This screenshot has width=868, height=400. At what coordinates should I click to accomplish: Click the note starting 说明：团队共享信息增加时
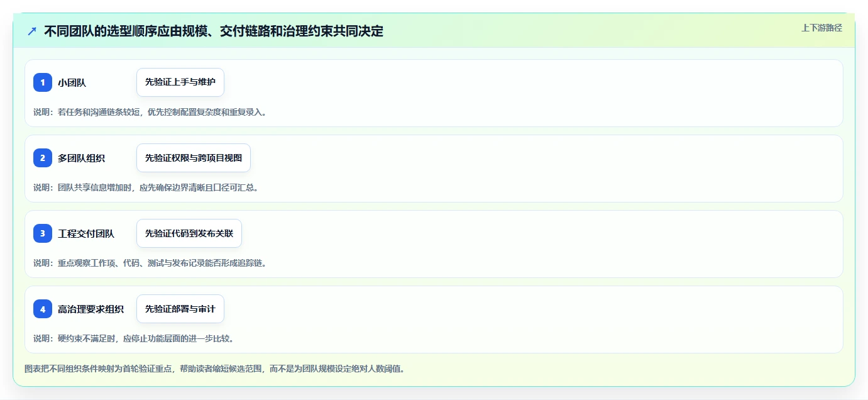(x=146, y=187)
